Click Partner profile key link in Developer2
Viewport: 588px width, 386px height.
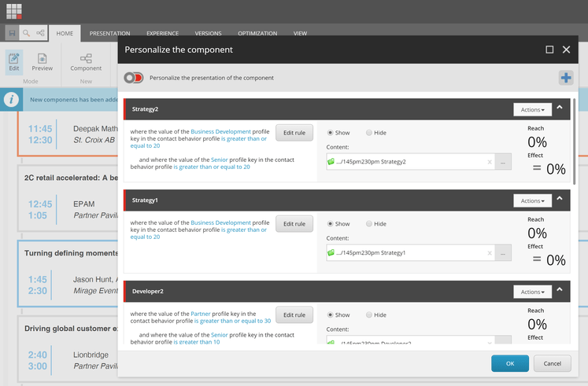(x=201, y=314)
